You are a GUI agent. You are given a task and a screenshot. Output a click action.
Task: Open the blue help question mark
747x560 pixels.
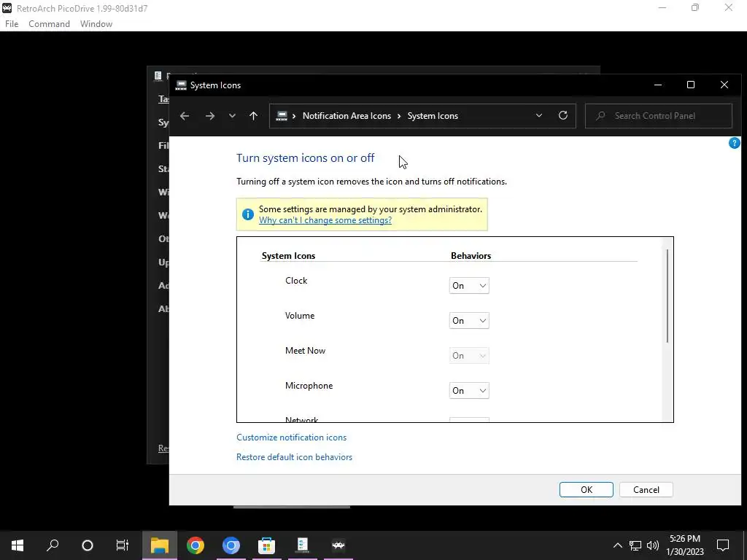coord(734,143)
